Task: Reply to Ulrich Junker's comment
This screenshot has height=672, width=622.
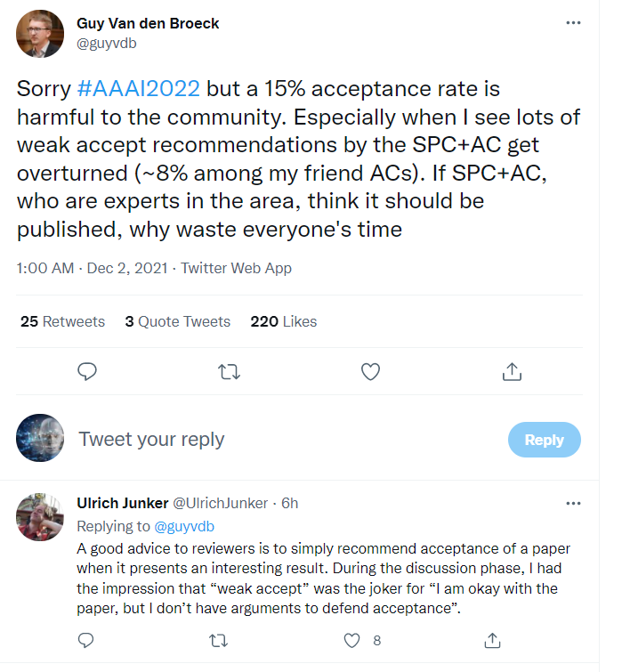Action: coord(86,639)
